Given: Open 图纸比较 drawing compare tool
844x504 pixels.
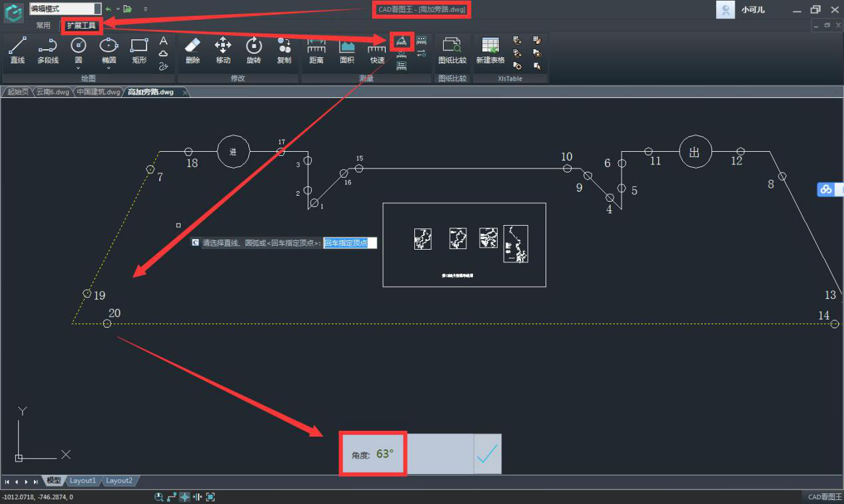Looking at the screenshot, I should [452, 51].
